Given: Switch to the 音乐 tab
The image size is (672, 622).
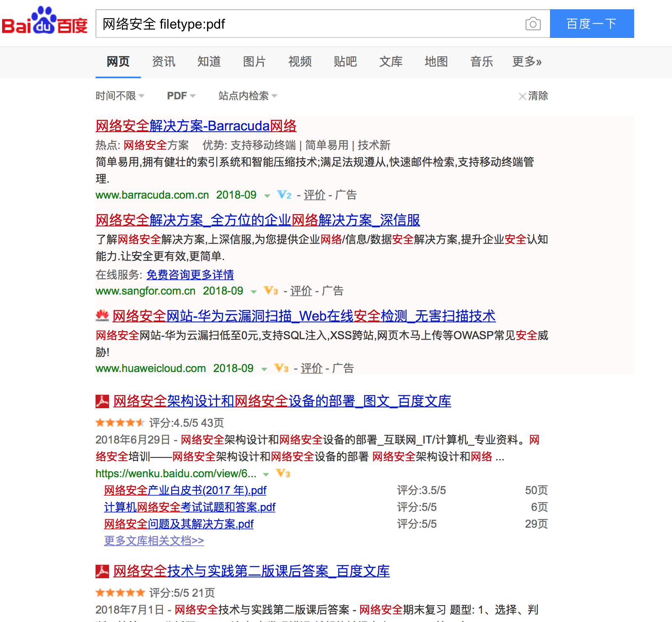Looking at the screenshot, I should point(482,62).
